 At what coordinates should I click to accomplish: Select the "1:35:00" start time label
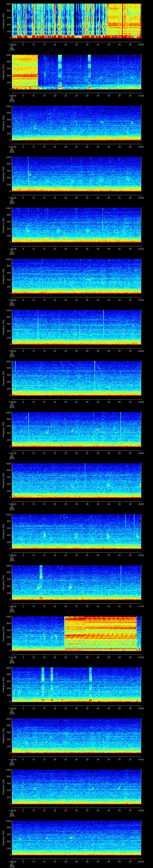(x=12, y=351)
